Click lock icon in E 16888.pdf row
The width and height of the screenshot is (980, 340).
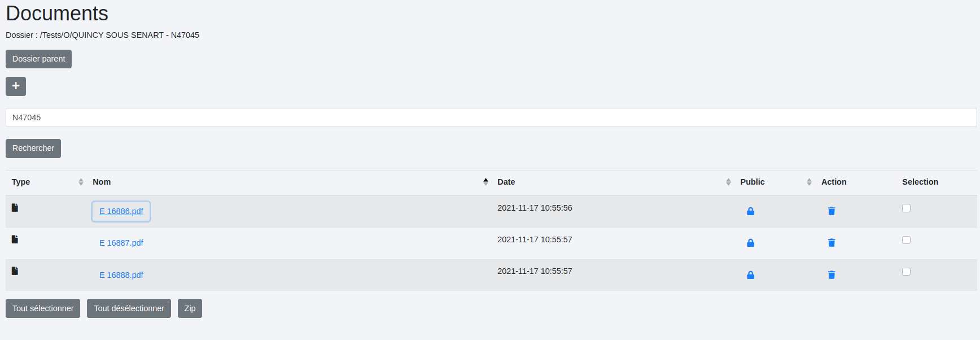(750, 275)
